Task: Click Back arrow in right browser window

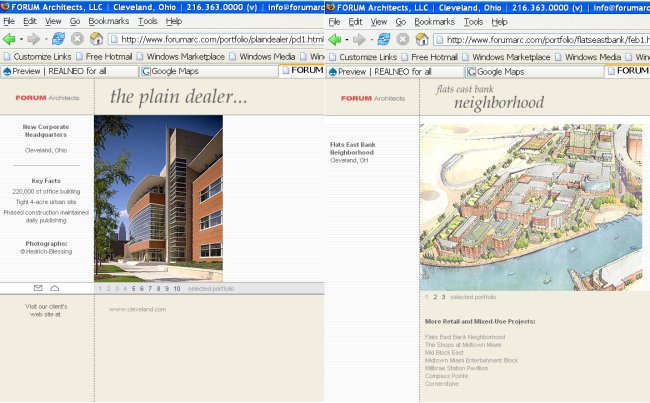Action: click(335, 40)
